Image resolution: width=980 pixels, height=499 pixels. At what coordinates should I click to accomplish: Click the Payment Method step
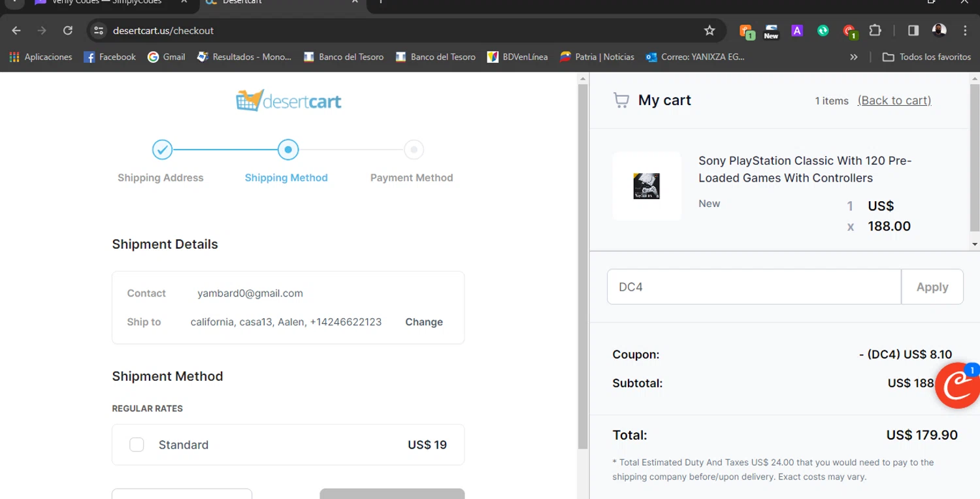[412, 161]
